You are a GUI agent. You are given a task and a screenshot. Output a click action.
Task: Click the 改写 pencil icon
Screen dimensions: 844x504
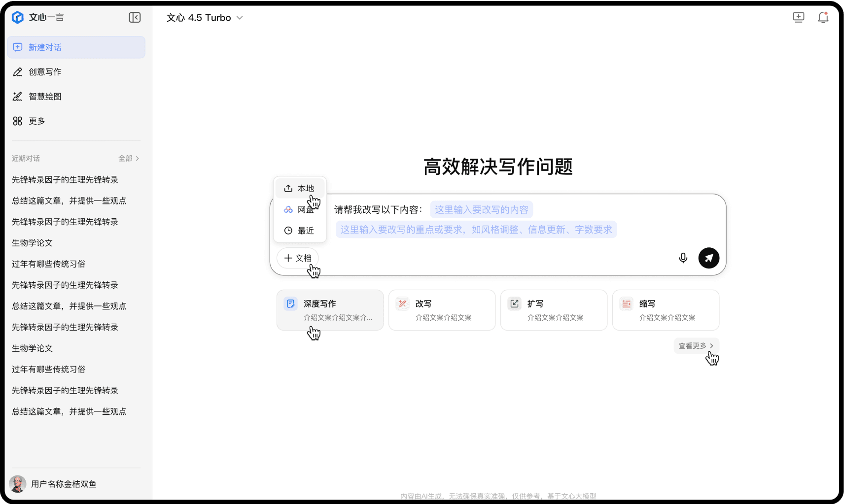[403, 304]
